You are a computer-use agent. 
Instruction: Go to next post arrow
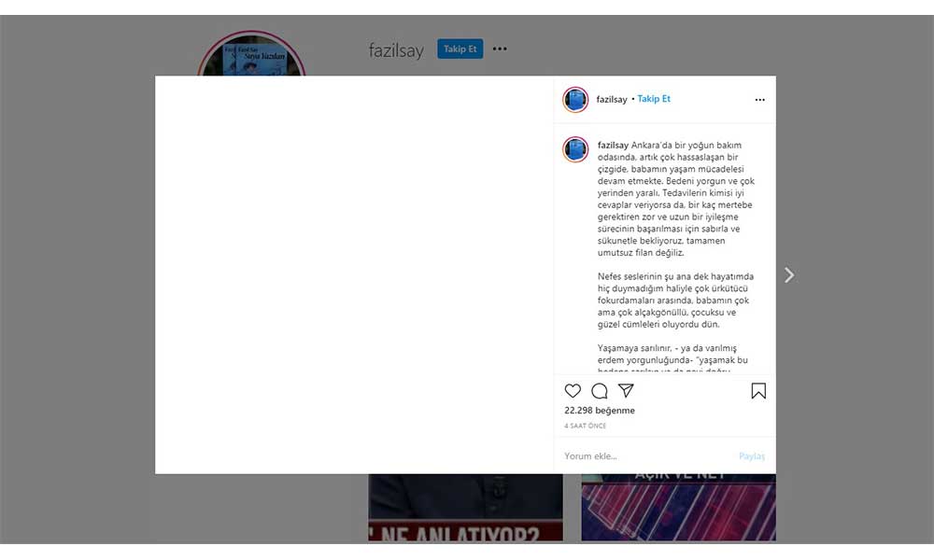click(x=789, y=275)
